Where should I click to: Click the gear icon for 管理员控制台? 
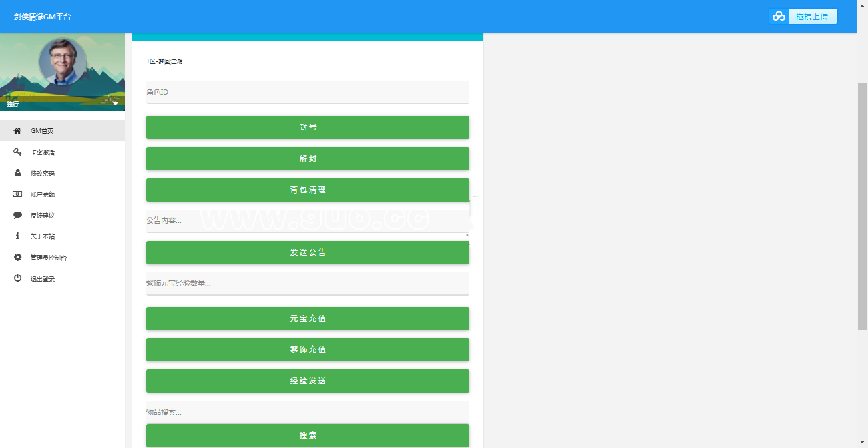pos(17,258)
